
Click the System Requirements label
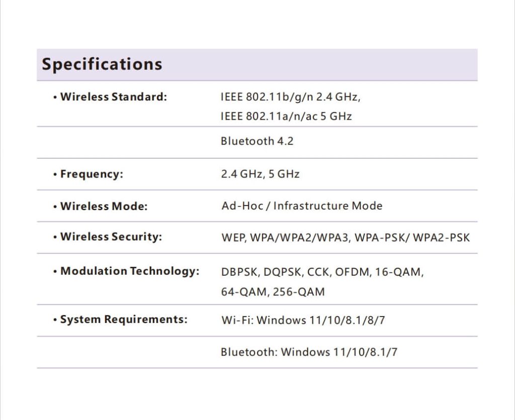(x=123, y=320)
